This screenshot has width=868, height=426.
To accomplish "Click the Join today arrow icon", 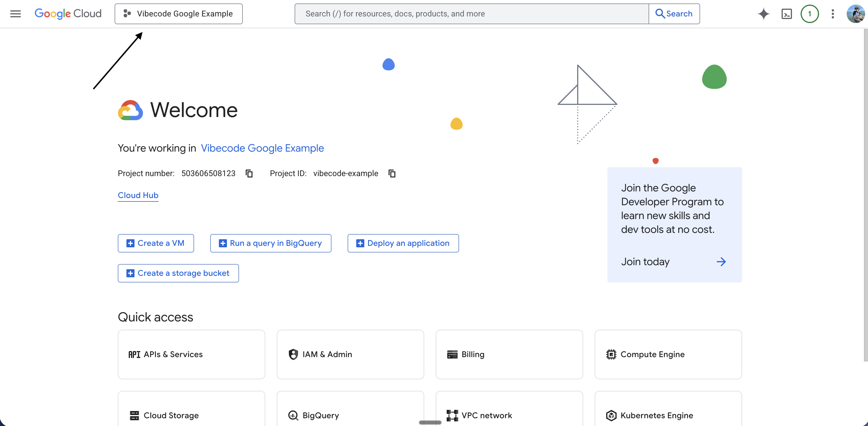I will click(x=721, y=262).
